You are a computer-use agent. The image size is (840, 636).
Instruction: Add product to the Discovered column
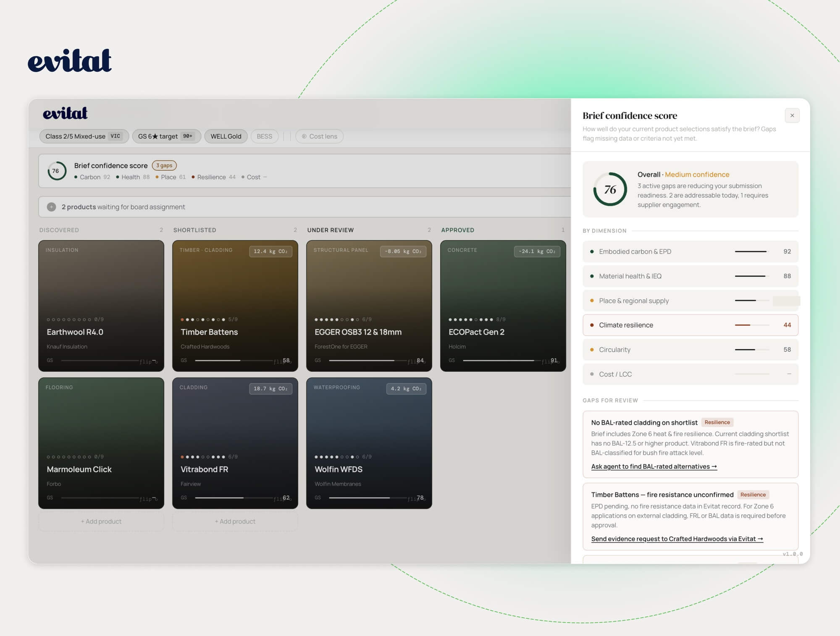(101, 521)
